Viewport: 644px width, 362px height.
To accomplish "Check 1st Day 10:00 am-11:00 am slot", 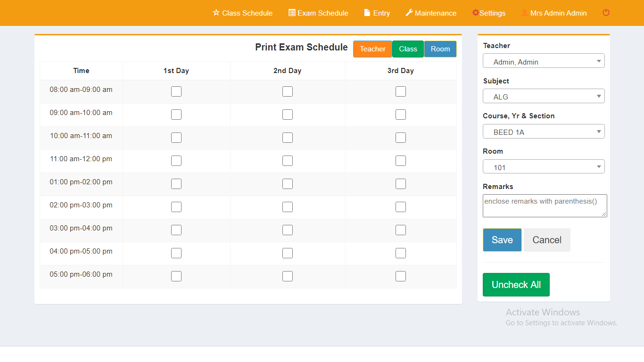I will pos(176,138).
